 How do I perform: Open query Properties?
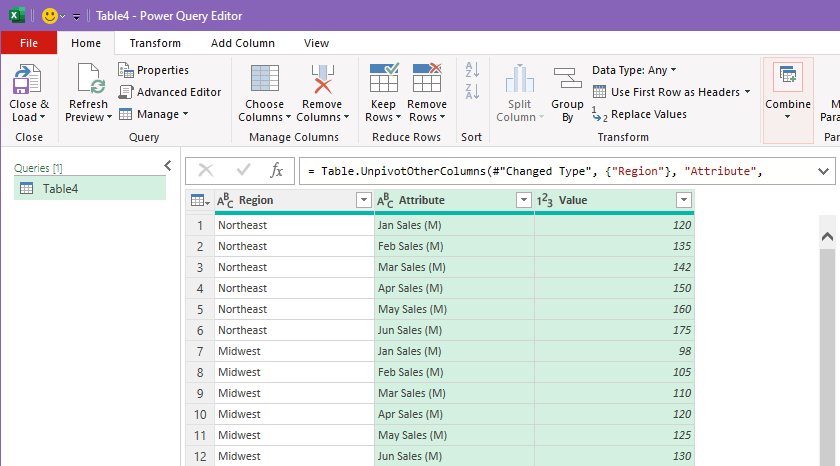[154, 70]
